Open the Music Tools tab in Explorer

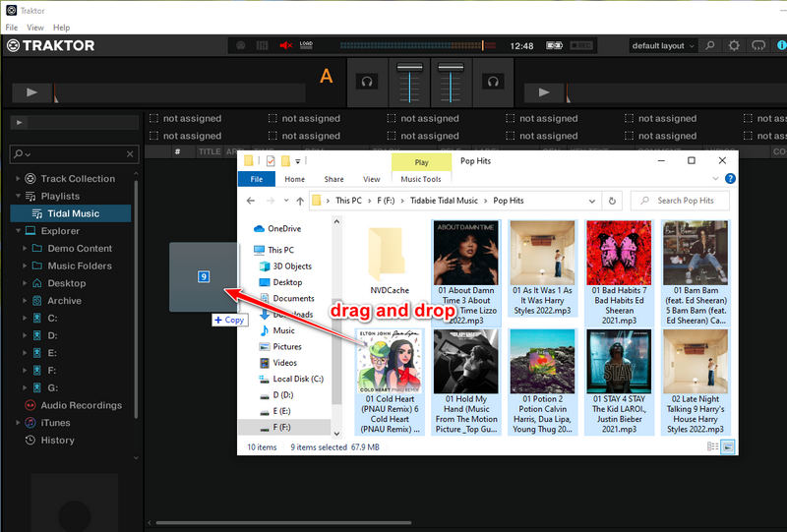[421, 179]
